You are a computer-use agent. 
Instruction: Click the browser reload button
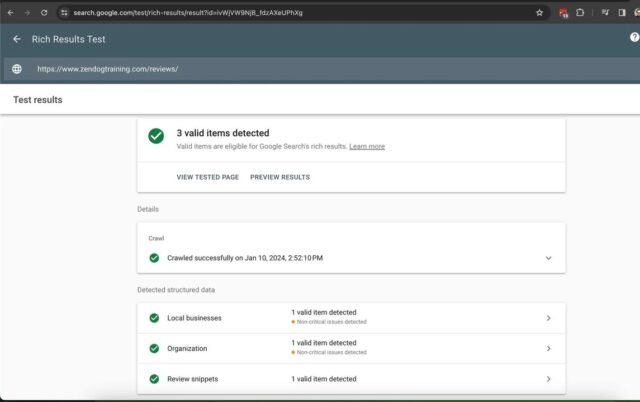tap(44, 12)
